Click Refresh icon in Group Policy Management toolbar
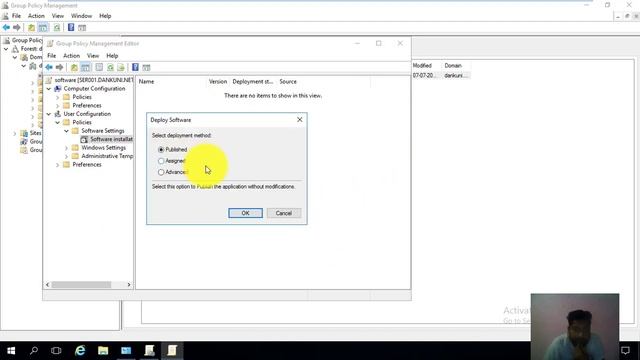The height and width of the screenshot is (360, 640). point(57,28)
